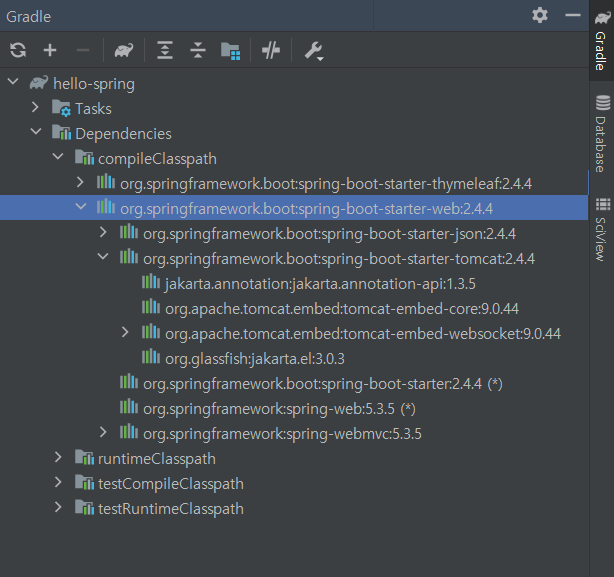The width and height of the screenshot is (614, 577).
Task: Expand spring-webmvc:5.3.5 dependency
Action: pos(103,432)
